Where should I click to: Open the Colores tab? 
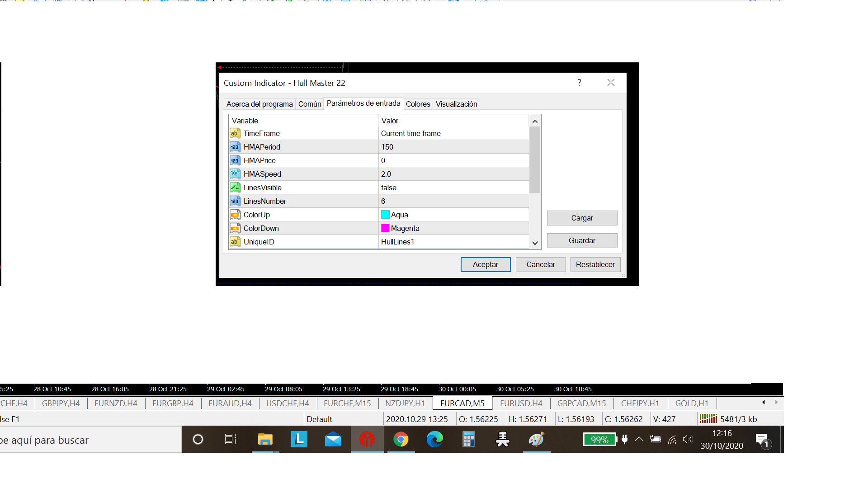click(x=418, y=104)
